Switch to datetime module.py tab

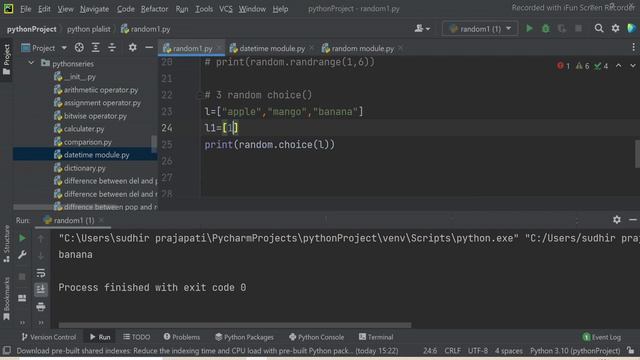[x=271, y=48]
